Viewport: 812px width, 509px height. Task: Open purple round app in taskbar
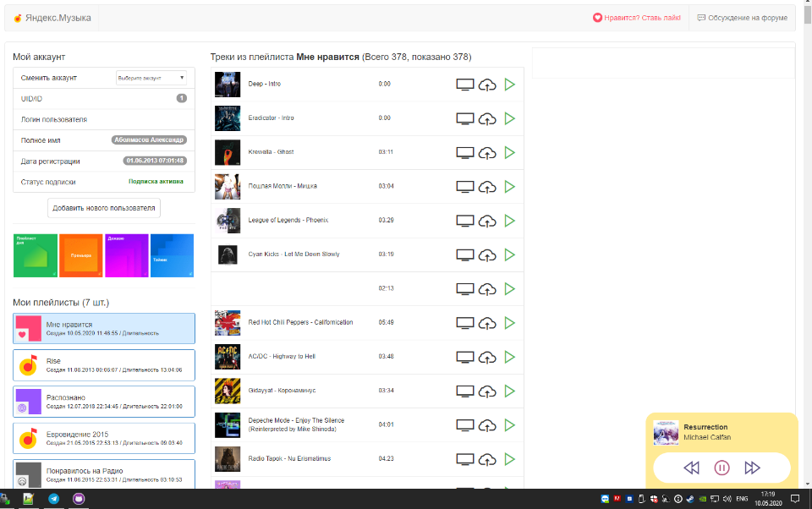point(79,499)
